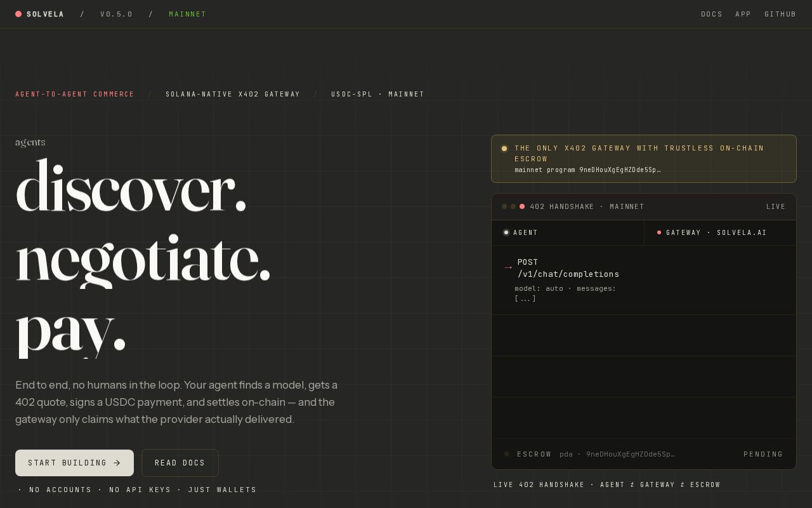The image size is (812, 508).
Task: Click NO ACCOUNTS · NO API KEYS text
Action: (x=137, y=490)
